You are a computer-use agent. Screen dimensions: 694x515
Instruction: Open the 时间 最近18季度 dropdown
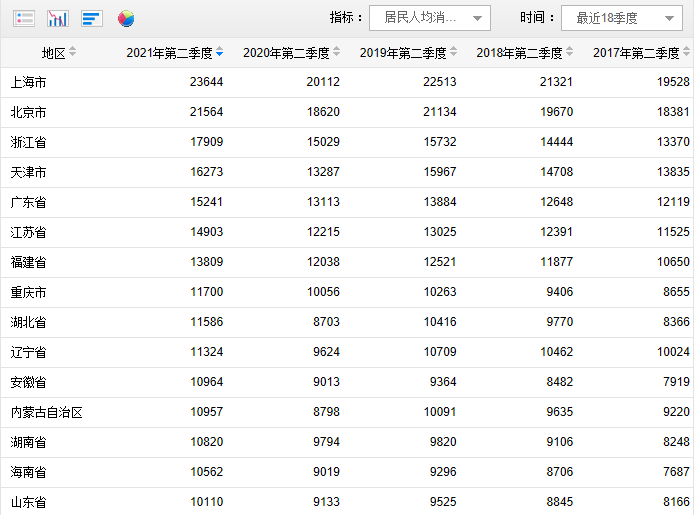pos(622,18)
